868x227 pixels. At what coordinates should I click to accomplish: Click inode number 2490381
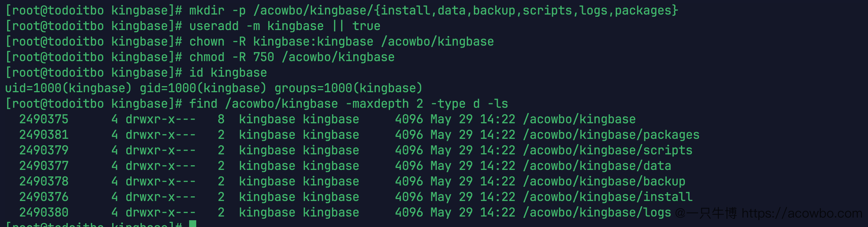point(44,135)
